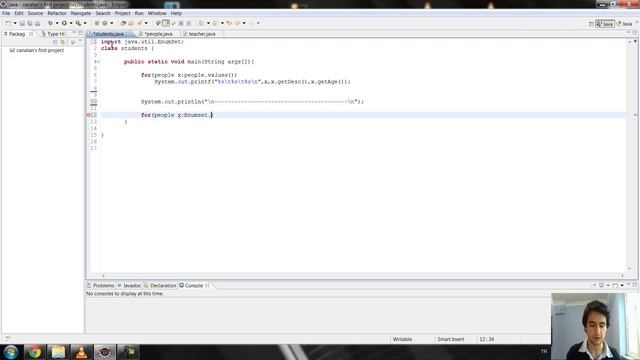Click the Back navigation toolbar icon
Viewport: 640px width, 360px height.
coord(238,23)
